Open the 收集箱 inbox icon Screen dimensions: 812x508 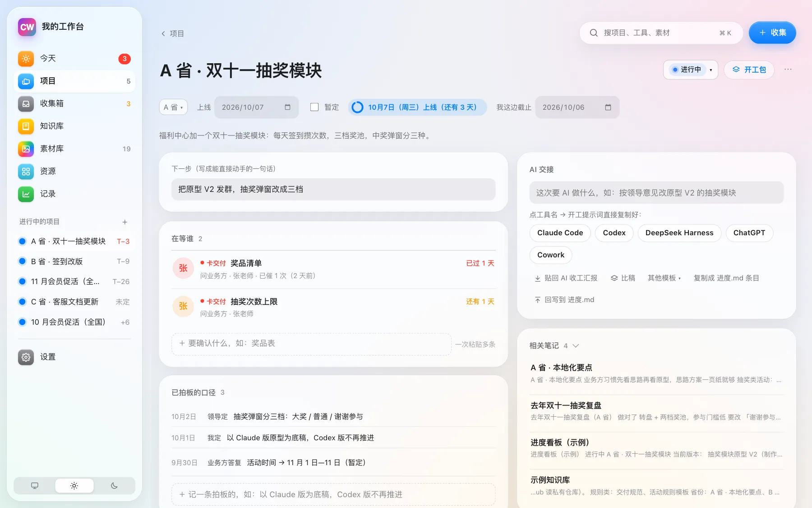(26, 103)
